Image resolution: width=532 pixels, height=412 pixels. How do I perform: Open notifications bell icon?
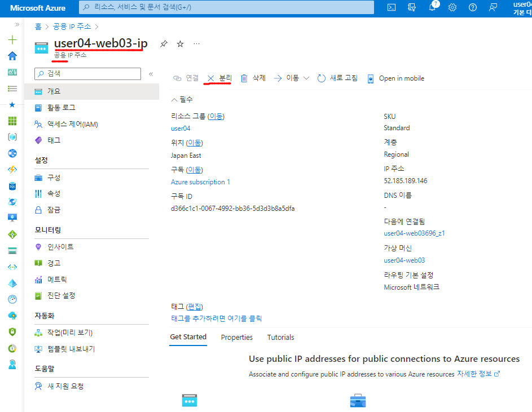[x=432, y=7]
